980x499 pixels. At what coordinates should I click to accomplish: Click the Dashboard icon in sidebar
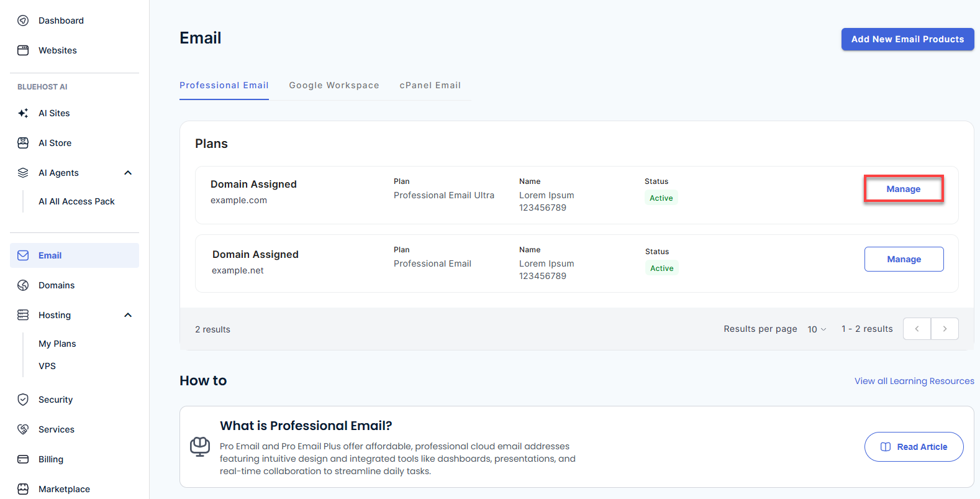click(23, 21)
